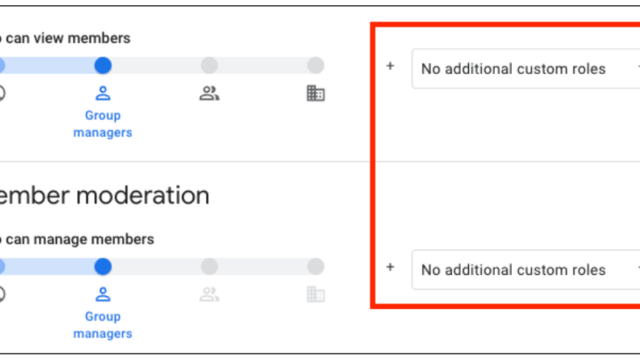Viewport: 640px width, 360px height.
Task: Click Group managers person icon under manage members
Action: 103,294
